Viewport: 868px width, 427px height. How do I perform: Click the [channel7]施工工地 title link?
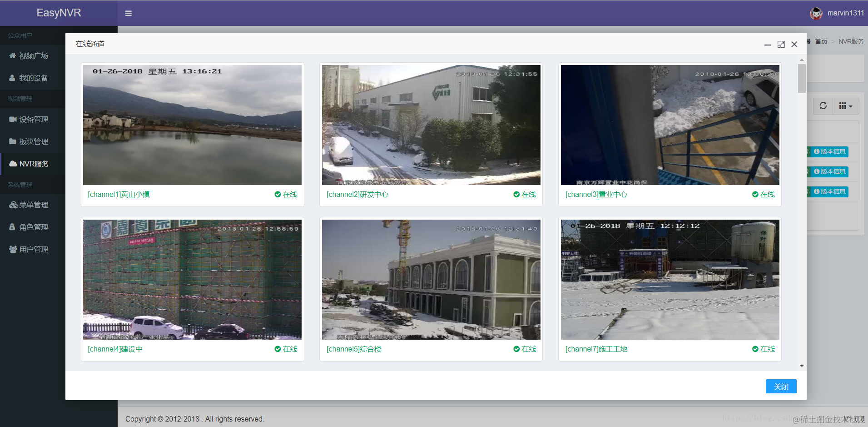click(x=596, y=349)
